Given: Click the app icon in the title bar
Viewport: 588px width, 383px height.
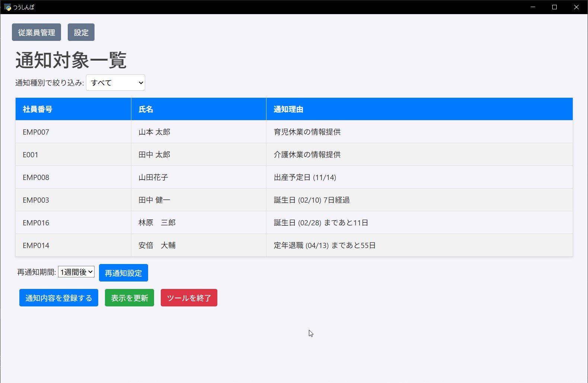Looking at the screenshot, I should 7,7.
